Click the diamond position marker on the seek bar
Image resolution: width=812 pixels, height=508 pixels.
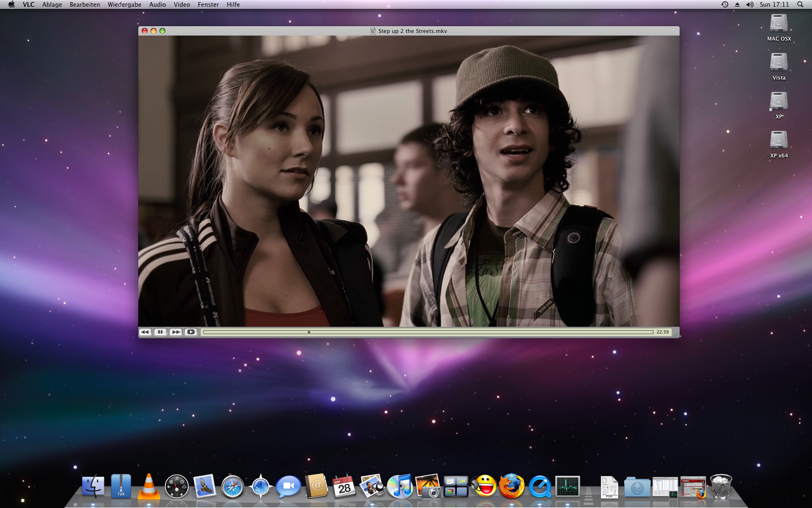click(x=309, y=332)
